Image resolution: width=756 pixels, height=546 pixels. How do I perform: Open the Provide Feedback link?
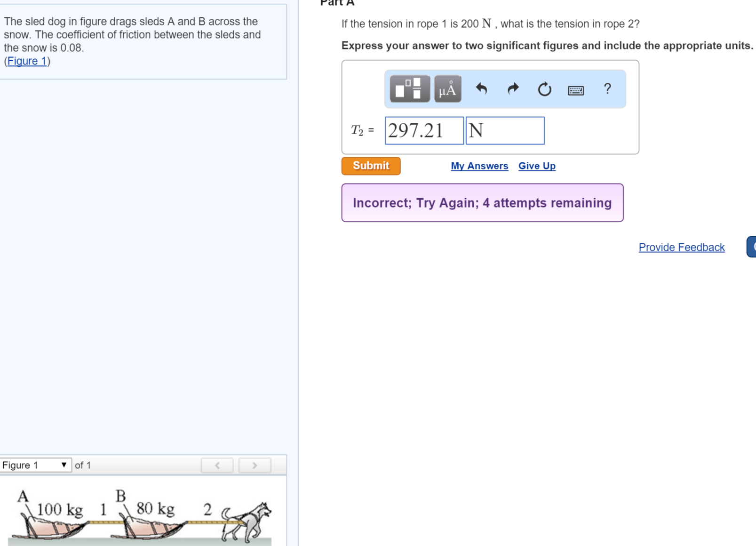pos(681,247)
